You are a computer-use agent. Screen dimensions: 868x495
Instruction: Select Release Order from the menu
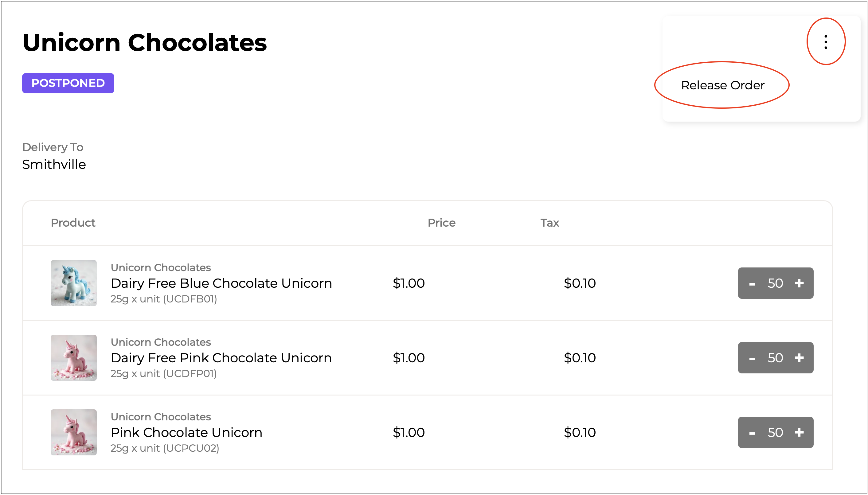click(x=722, y=85)
